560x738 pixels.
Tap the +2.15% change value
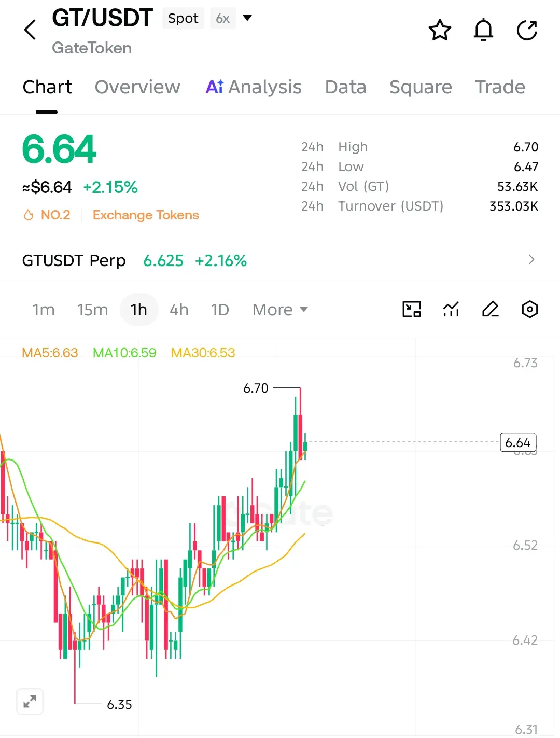click(x=110, y=187)
